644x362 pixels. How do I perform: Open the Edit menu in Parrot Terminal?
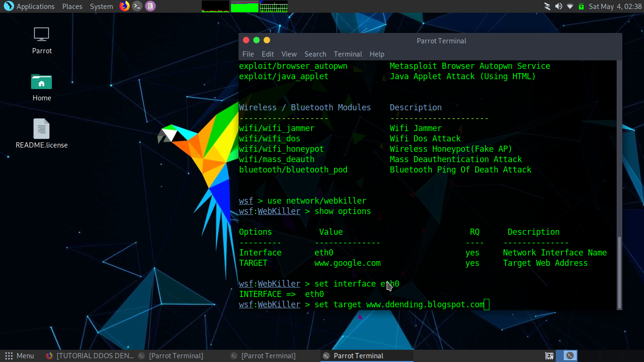pyautogui.click(x=268, y=54)
